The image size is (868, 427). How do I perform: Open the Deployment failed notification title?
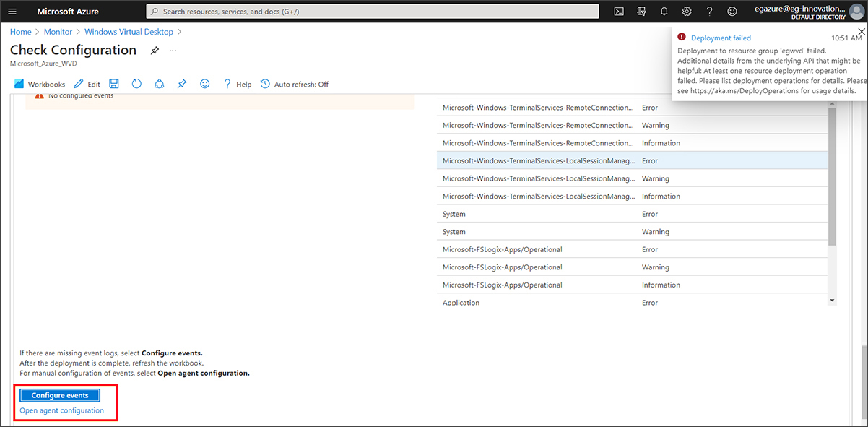[x=721, y=38]
